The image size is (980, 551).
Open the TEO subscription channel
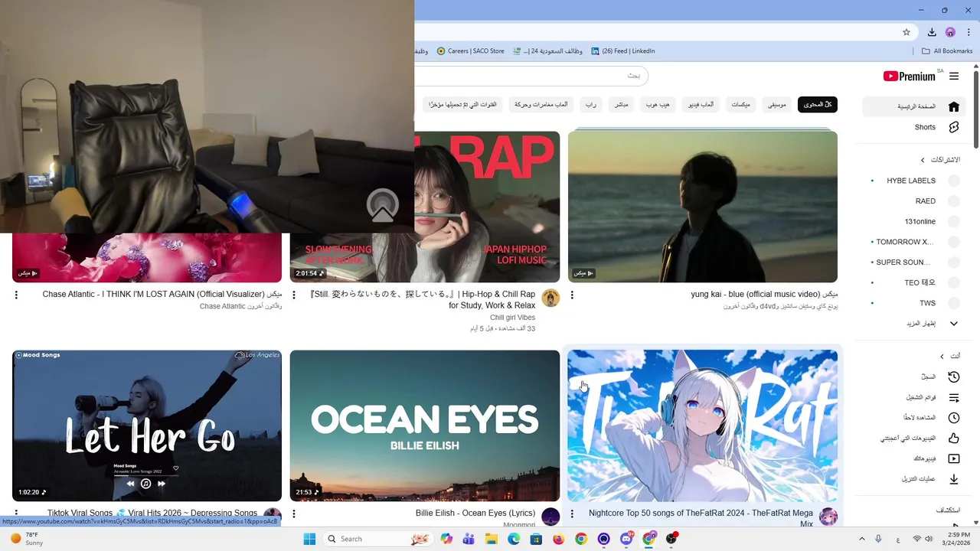[x=913, y=282]
